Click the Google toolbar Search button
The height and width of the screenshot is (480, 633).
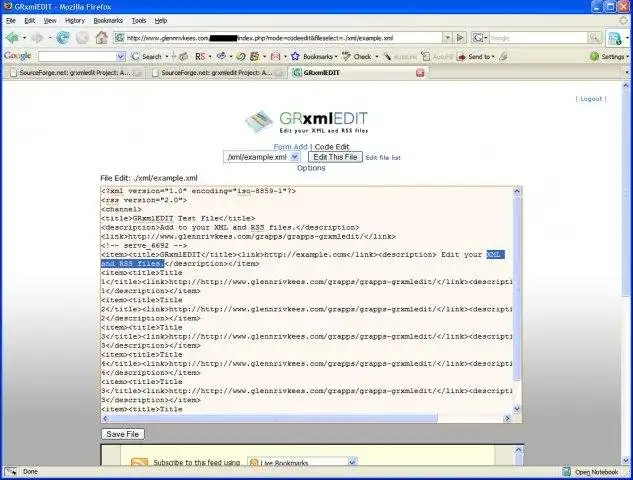pos(147,57)
